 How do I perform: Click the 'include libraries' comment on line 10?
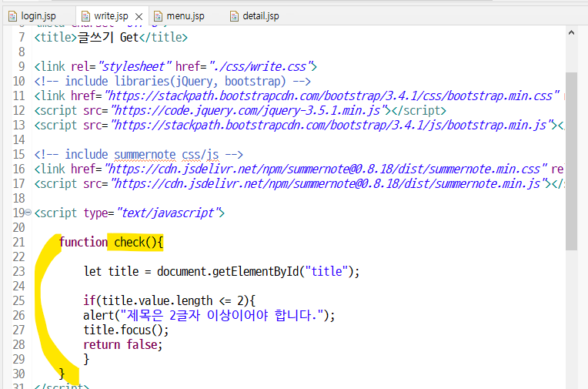pos(172,81)
